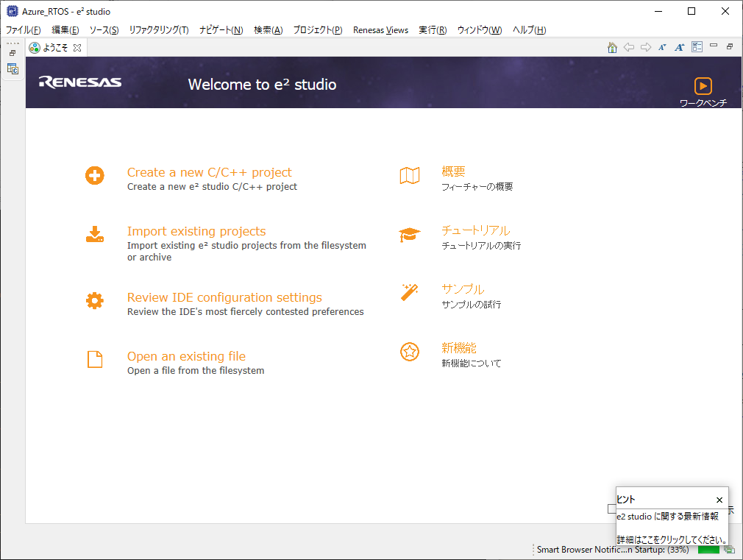Open the ウィンドウ(W) menu
This screenshot has height=560, width=743.
coord(480,30)
